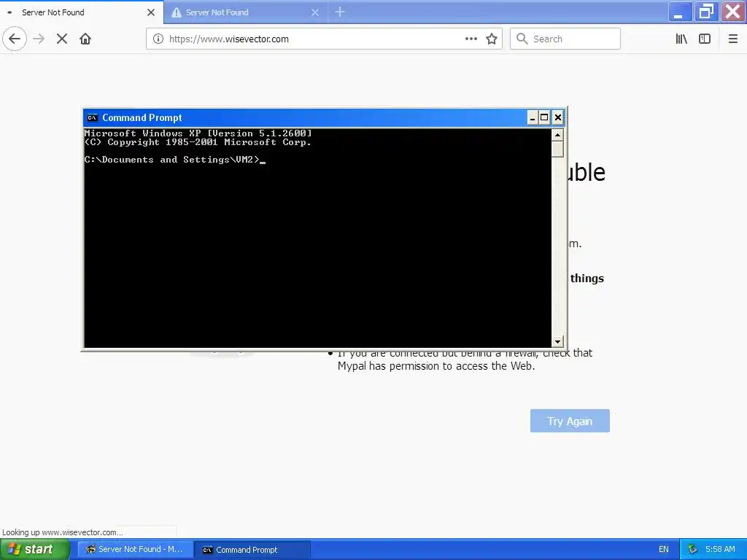Open a new tab with plus icon
Image resolution: width=747 pixels, height=560 pixels.
[340, 12]
